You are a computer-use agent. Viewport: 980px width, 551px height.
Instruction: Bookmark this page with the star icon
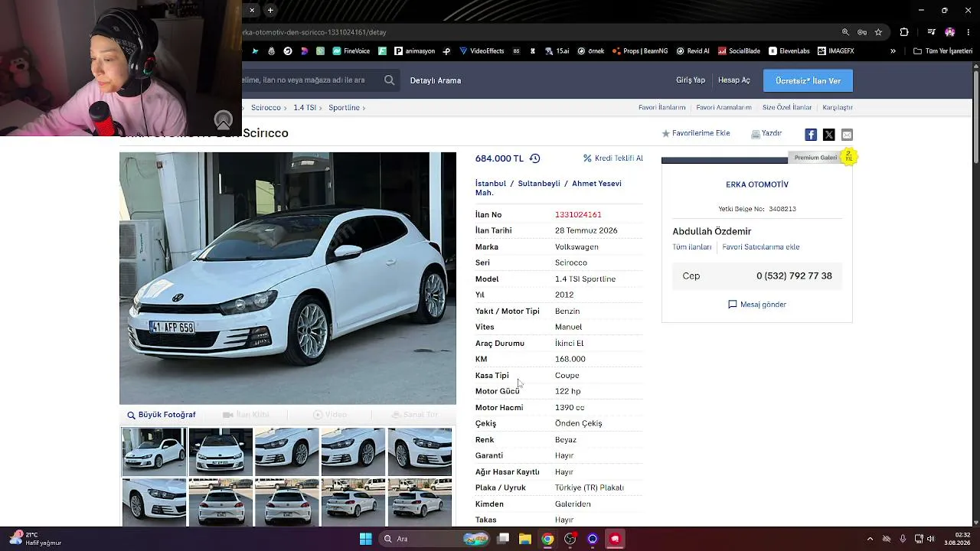point(878,32)
